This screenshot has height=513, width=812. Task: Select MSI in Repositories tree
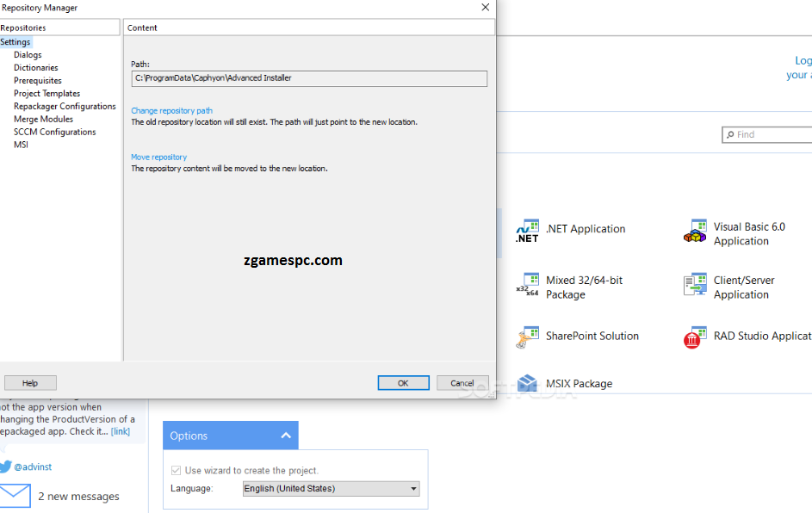click(x=22, y=145)
